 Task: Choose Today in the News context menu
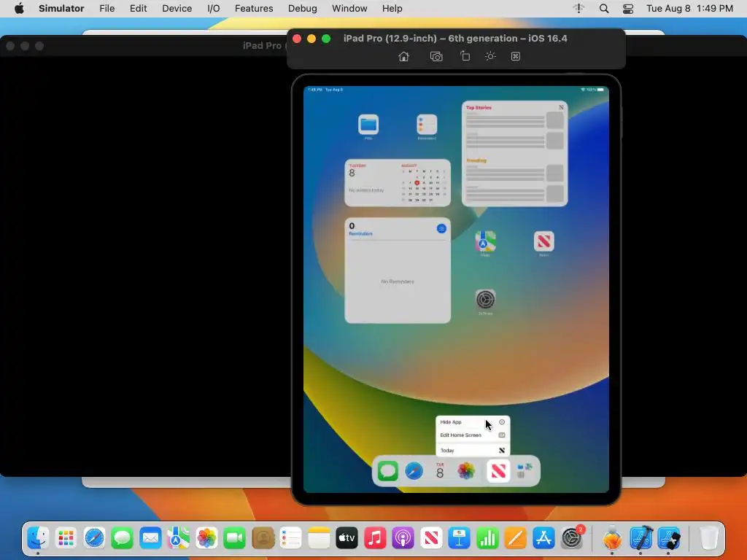[x=473, y=450]
